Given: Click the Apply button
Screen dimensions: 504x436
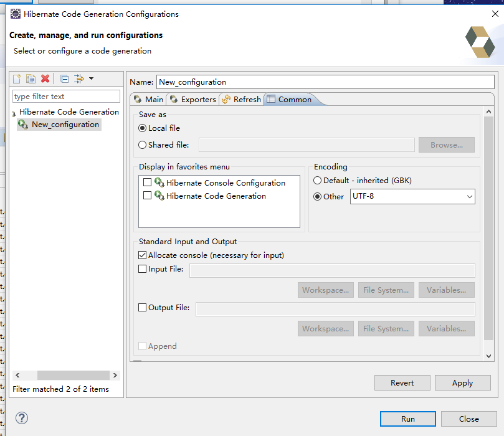Looking at the screenshot, I should point(462,382).
